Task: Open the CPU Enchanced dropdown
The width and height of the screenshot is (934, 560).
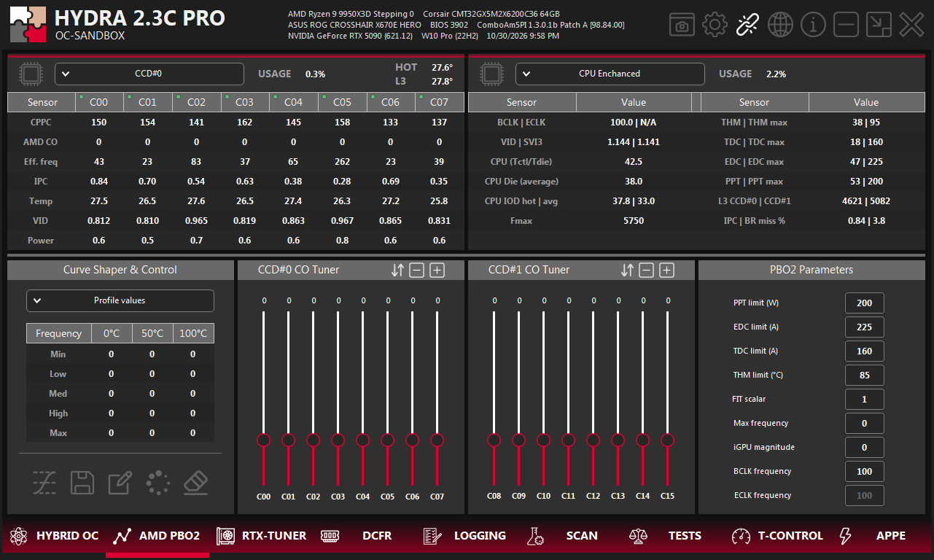Action: (x=610, y=74)
